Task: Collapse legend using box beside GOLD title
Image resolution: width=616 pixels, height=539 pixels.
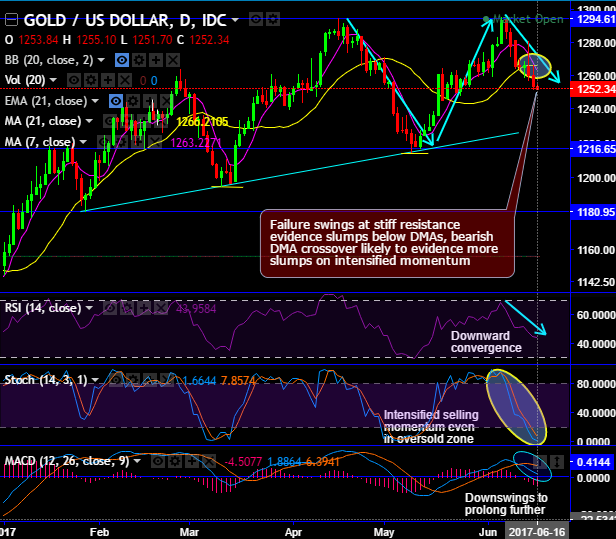Action: [11, 20]
